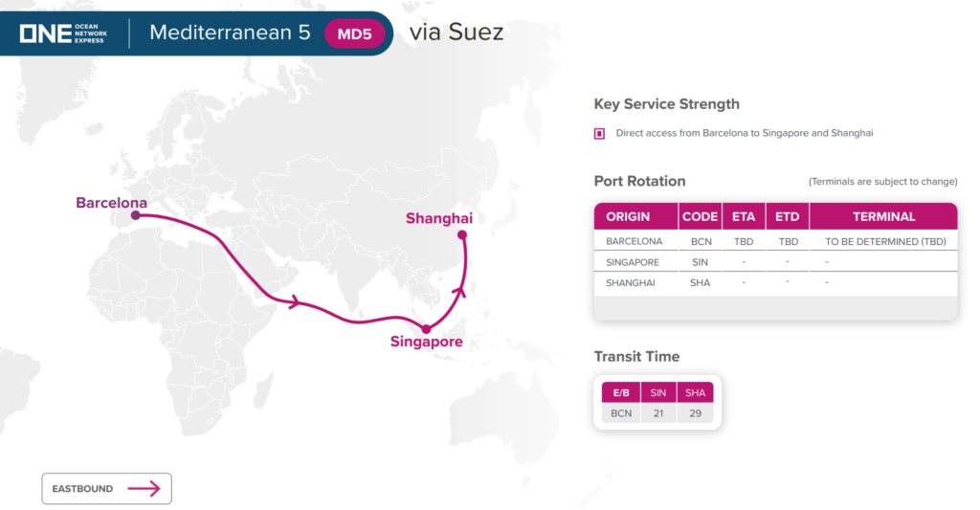The image size is (980, 510).
Task: Click the CODE column header
Action: point(700,216)
